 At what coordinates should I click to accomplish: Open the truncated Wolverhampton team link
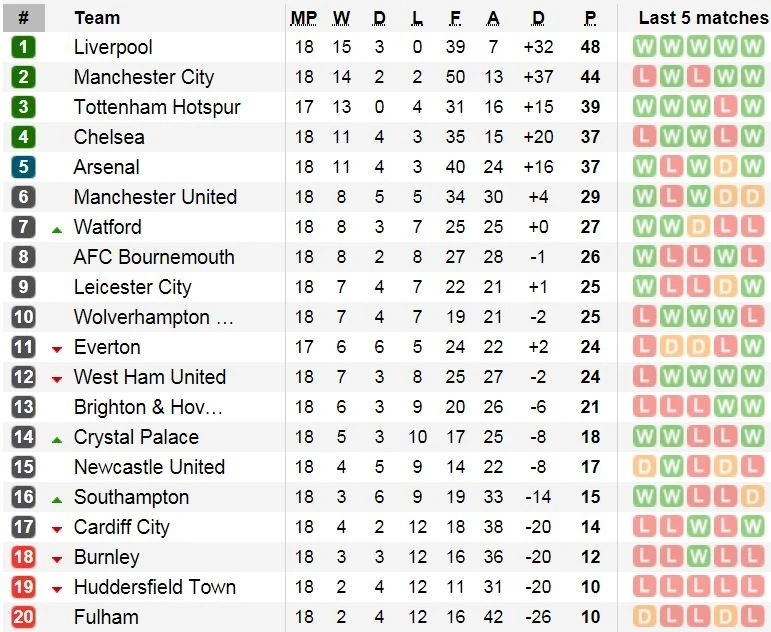pos(153,317)
